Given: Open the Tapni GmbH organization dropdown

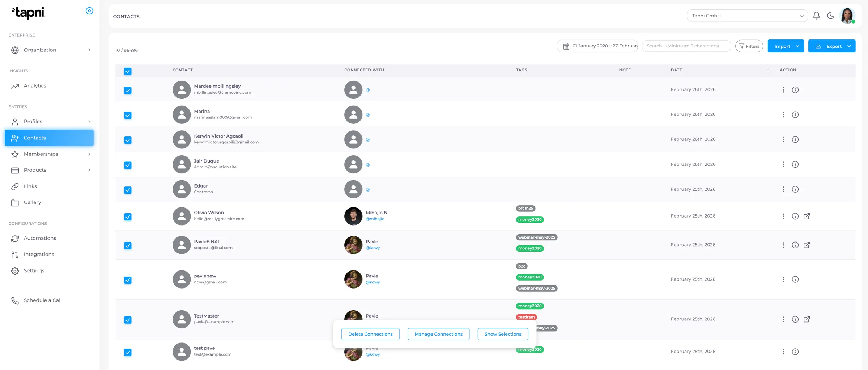Looking at the screenshot, I should coord(747,16).
